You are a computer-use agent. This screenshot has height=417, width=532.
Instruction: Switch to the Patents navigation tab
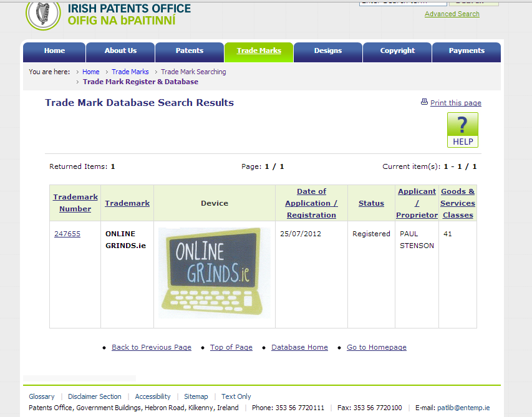190,51
